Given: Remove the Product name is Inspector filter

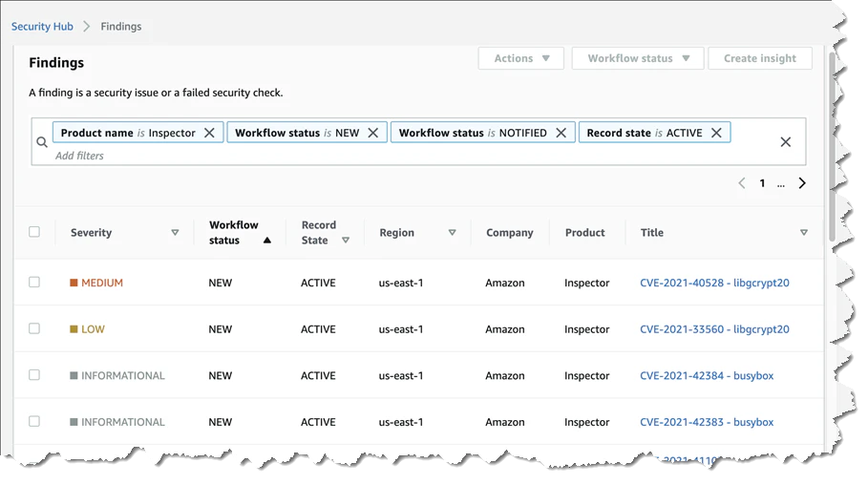Looking at the screenshot, I should [x=209, y=133].
